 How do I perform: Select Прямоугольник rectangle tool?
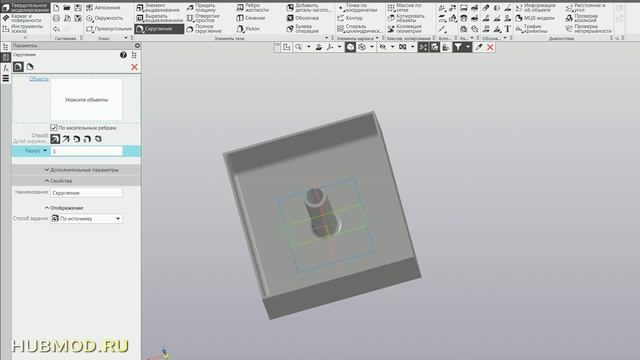pyautogui.click(x=109, y=29)
